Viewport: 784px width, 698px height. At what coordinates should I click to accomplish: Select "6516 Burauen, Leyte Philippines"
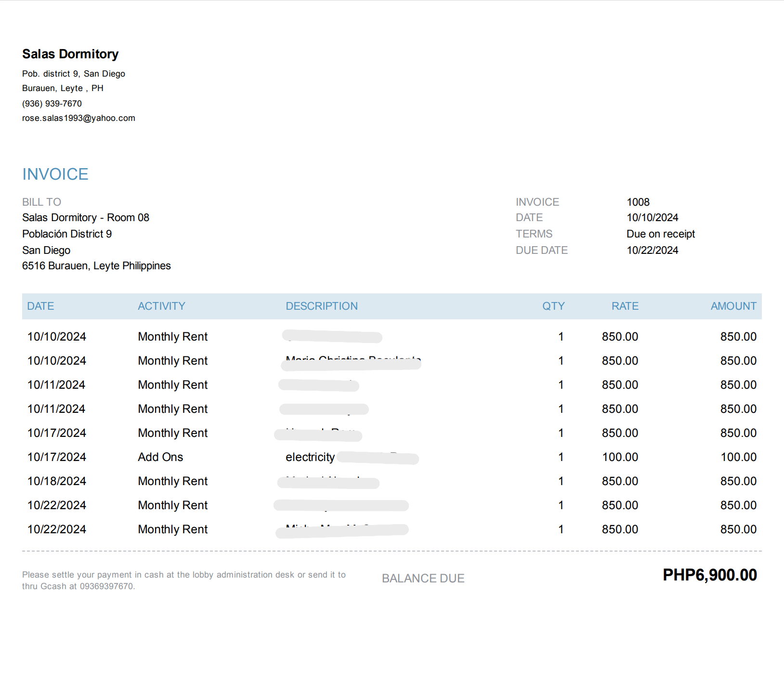(96, 266)
